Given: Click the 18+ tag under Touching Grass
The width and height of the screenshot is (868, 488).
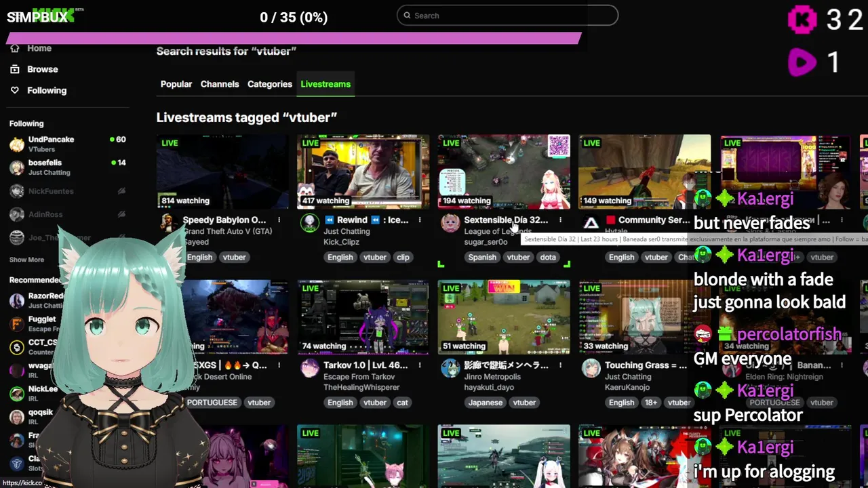Looking at the screenshot, I should point(651,402).
